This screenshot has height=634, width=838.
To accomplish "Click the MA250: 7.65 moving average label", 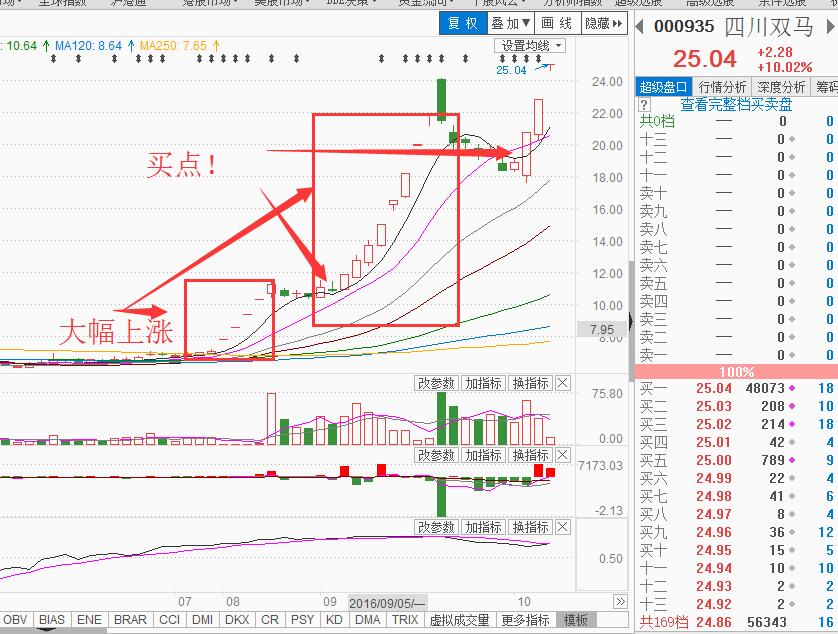I will (x=173, y=46).
